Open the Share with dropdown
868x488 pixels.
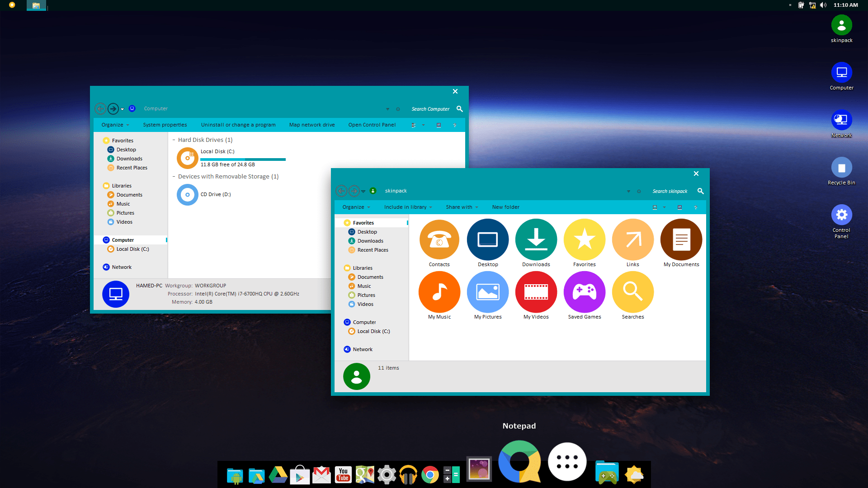[x=462, y=207]
